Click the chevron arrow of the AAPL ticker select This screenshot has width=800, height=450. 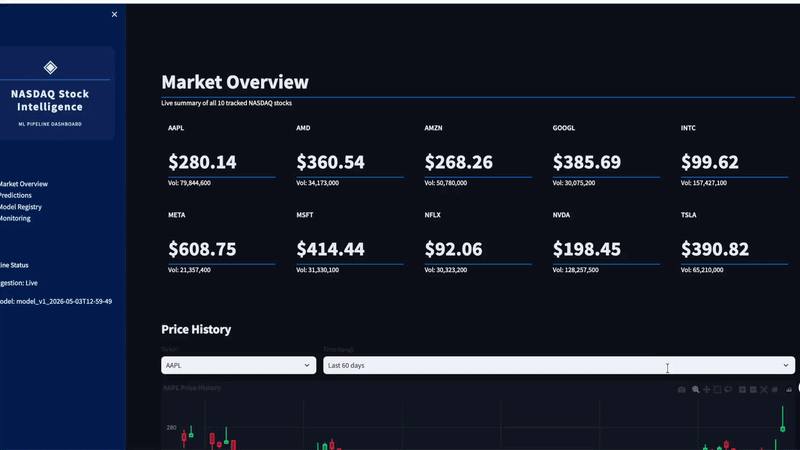pos(307,365)
